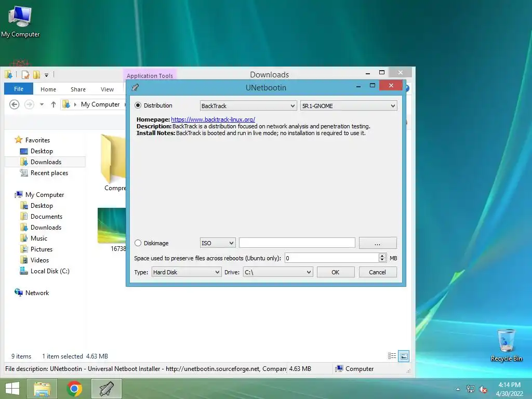Select Downloads under My Computer

point(46,228)
